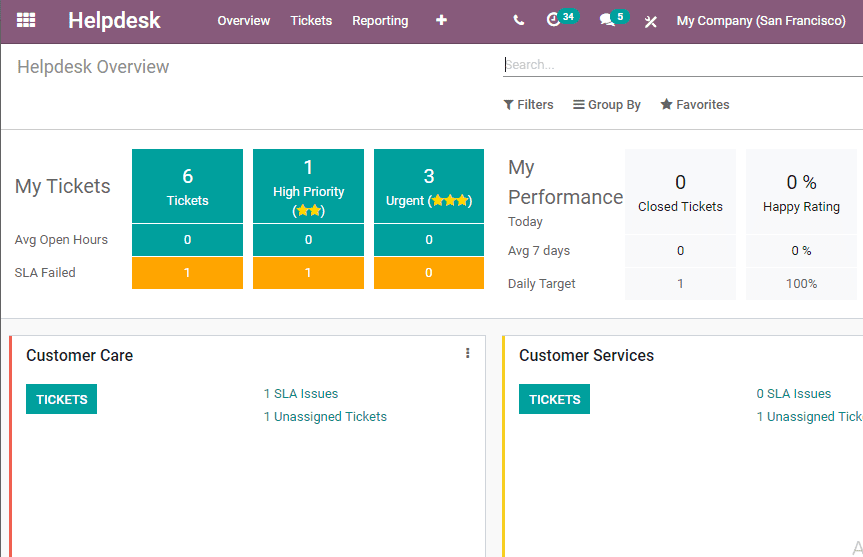The height and width of the screenshot is (557, 863).
Task: Open SLA Failed count under Urgent
Action: click(429, 273)
